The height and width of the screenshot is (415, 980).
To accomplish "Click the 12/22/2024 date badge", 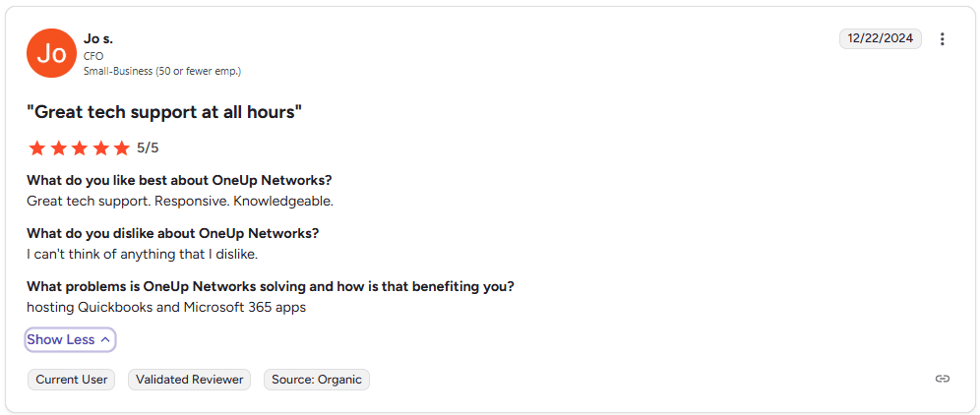I will [880, 39].
